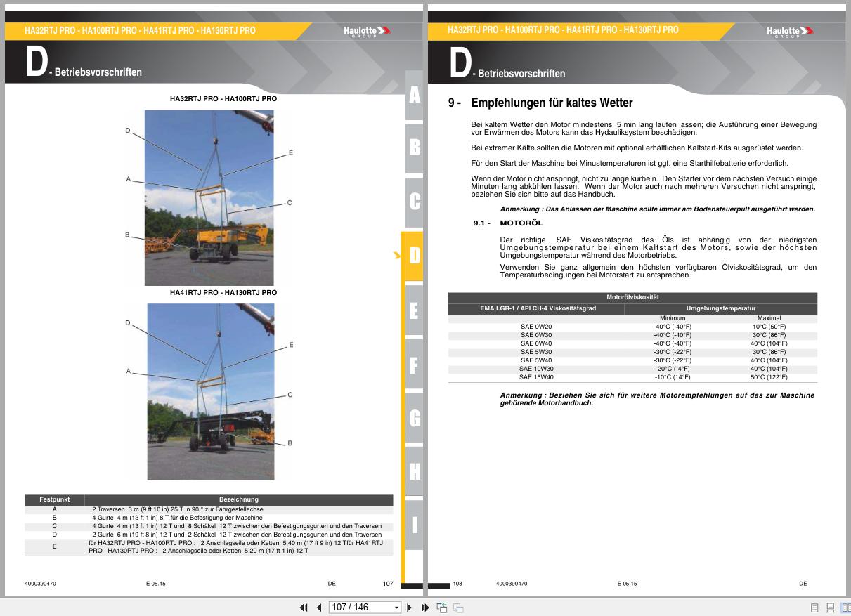Click table header 'Motorölviskosität'
Screen dimensions: 851x616
click(632, 297)
